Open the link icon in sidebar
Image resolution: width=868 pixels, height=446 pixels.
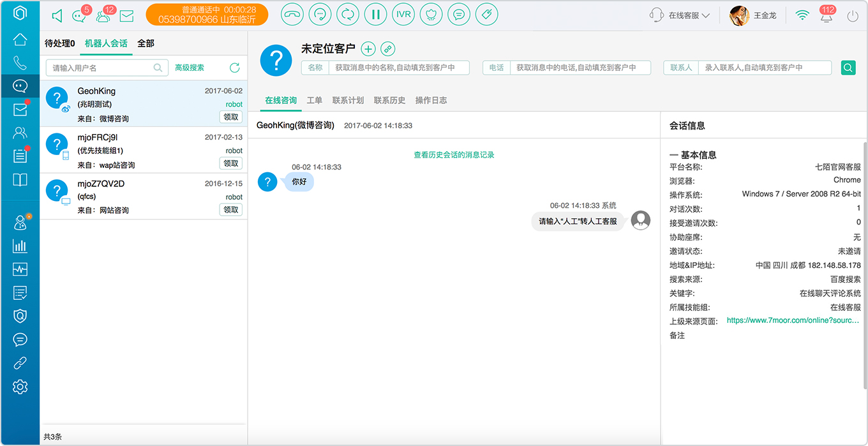point(20,363)
